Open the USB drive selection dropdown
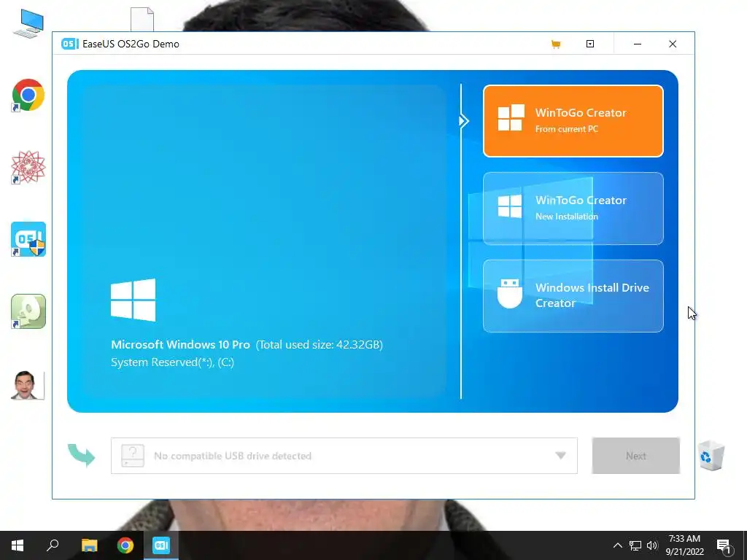This screenshot has height=560, width=747. click(x=344, y=456)
